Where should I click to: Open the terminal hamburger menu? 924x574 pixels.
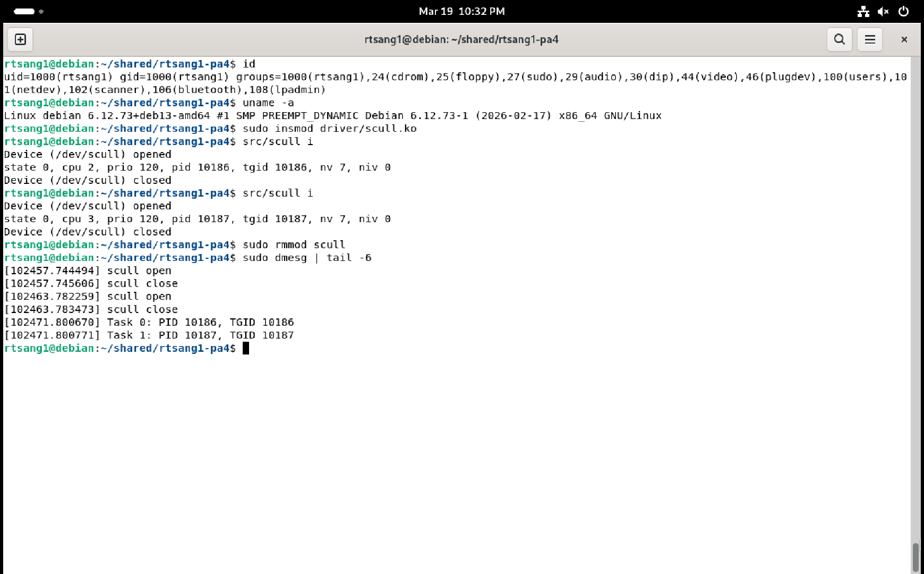(x=870, y=39)
